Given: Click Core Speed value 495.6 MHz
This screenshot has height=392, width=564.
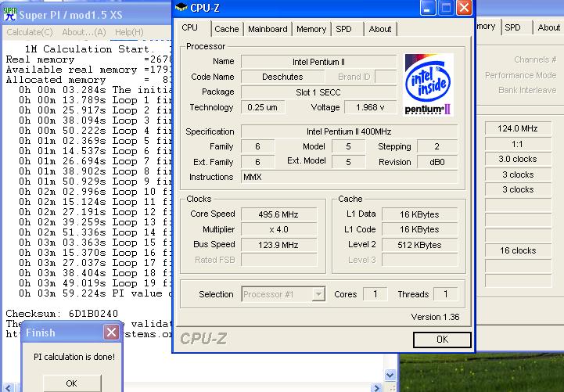Looking at the screenshot, I should (x=278, y=214).
